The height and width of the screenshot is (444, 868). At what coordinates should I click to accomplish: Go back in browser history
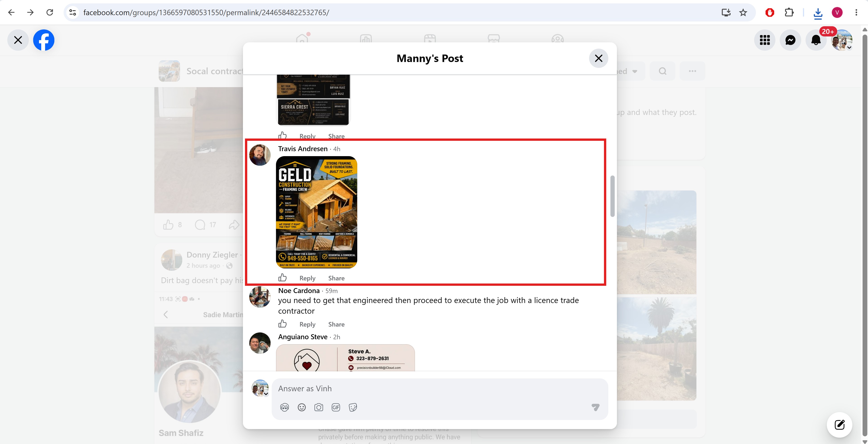11,12
